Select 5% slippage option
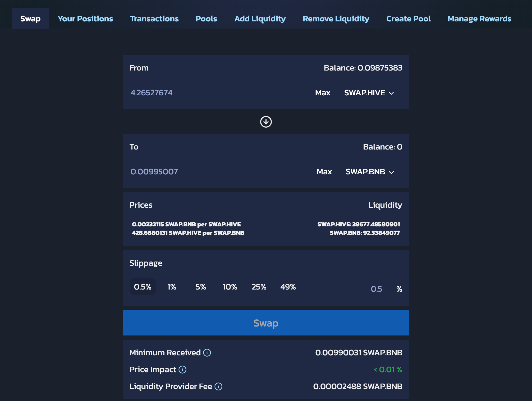 tap(201, 287)
